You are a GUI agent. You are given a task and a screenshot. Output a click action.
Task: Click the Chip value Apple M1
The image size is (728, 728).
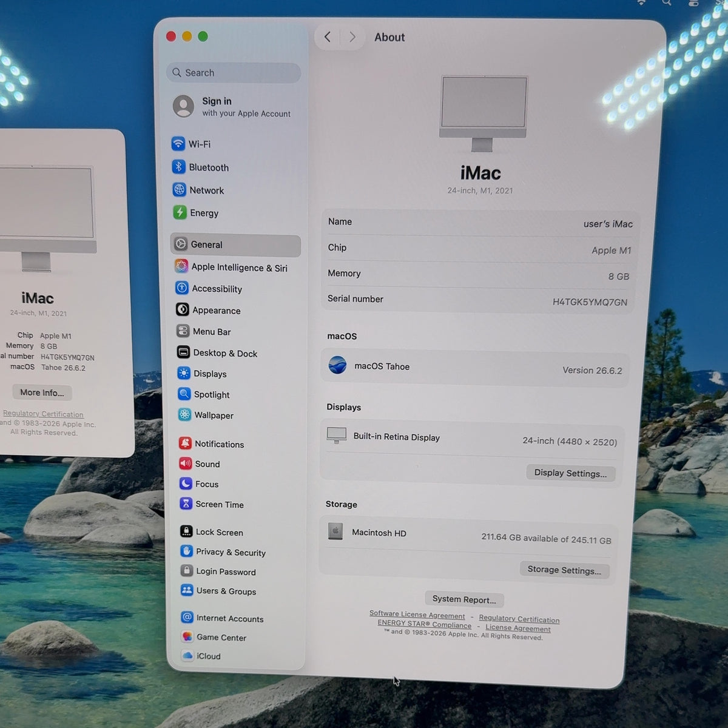[x=612, y=250]
